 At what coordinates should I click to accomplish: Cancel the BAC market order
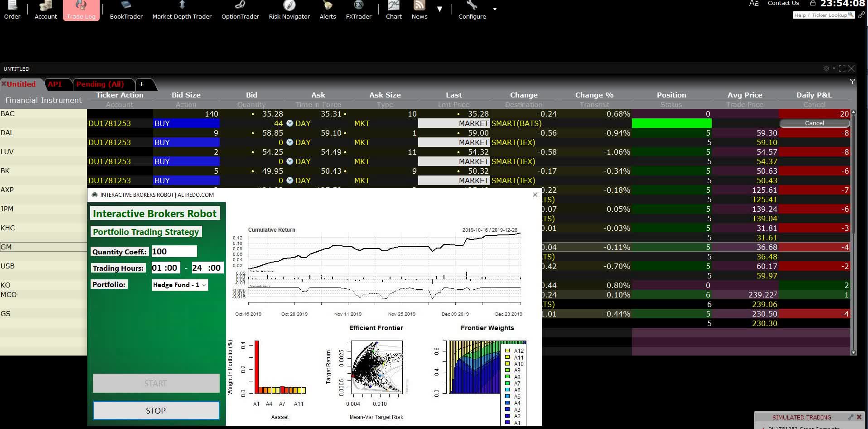(814, 123)
